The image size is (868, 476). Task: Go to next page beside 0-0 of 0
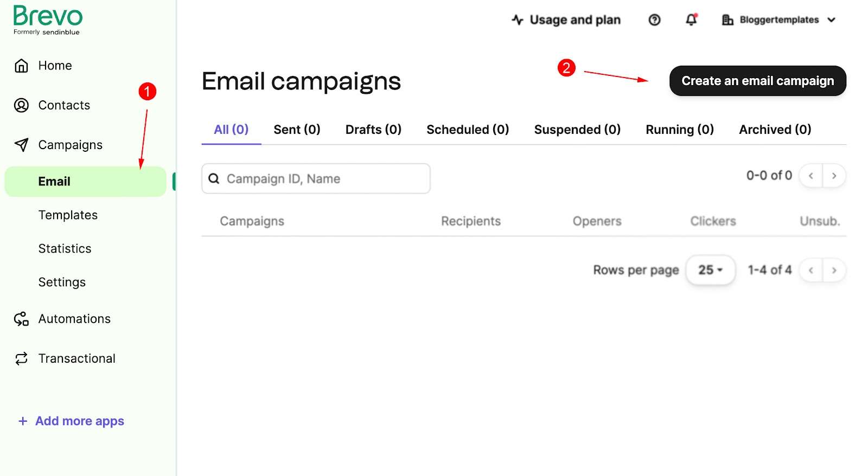[834, 176]
